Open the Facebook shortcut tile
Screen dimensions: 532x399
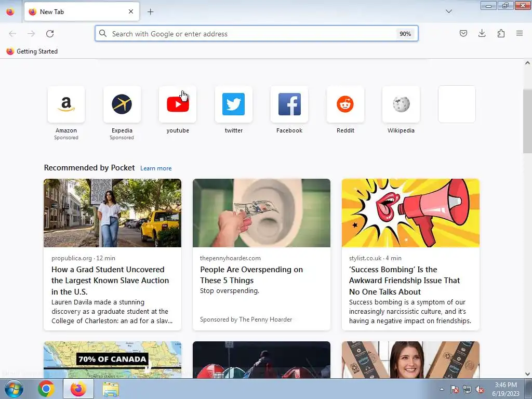point(289,104)
